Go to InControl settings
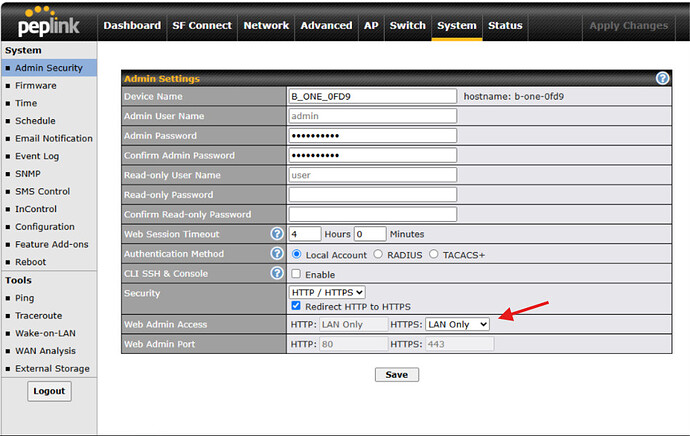690x436 pixels. tap(36, 209)
